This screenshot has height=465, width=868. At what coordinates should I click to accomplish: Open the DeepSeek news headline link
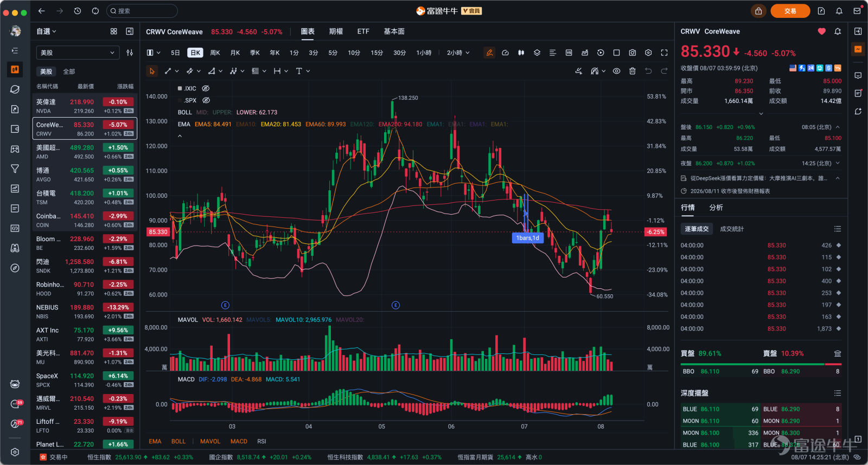click(x=759, y=178)
